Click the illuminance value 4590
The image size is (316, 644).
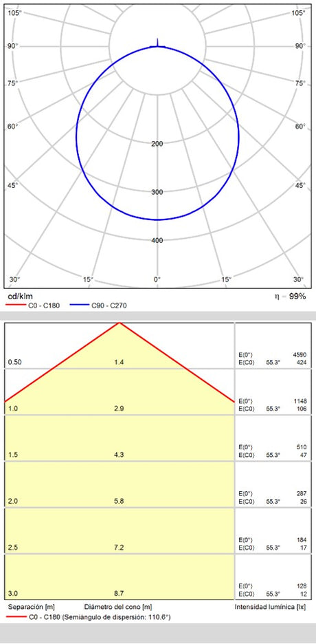(300, 354)
